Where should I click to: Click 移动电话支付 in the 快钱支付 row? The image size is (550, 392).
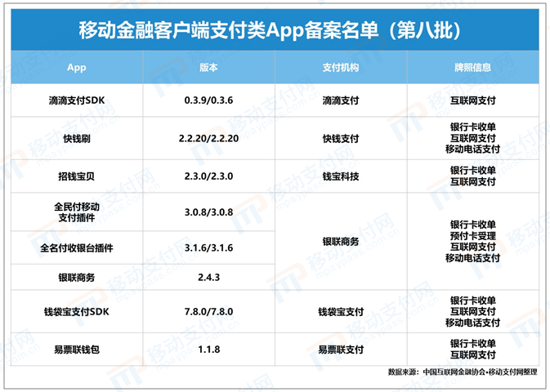tap(473, 149)
